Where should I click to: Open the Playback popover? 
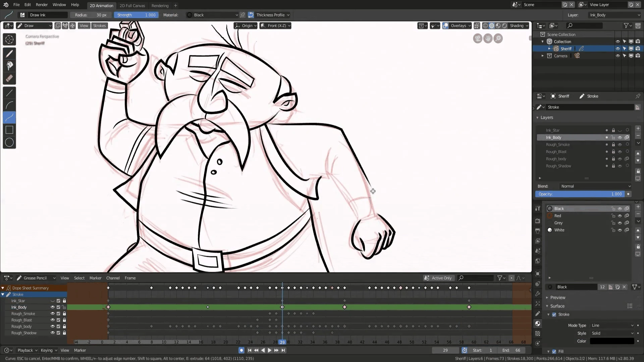27,350
